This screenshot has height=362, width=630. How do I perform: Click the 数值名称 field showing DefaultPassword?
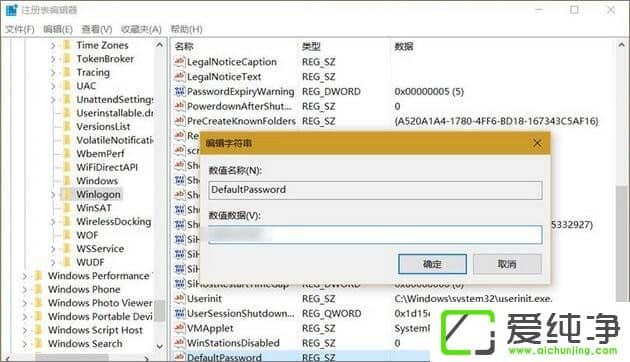tap(375, 190)
